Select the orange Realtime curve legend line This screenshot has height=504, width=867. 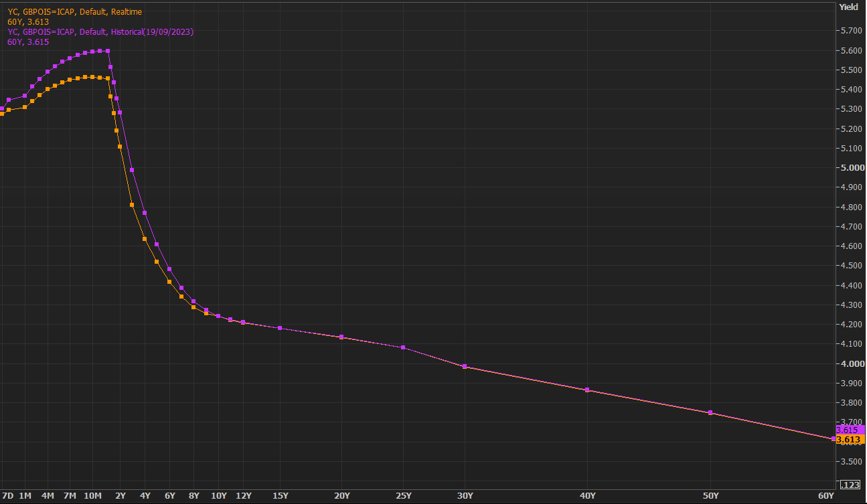[74, 12]
